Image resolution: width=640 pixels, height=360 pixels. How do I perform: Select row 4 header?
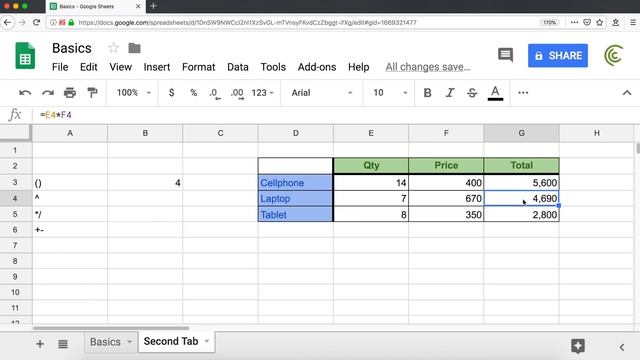pyautogui.click(x=15, y=199)
